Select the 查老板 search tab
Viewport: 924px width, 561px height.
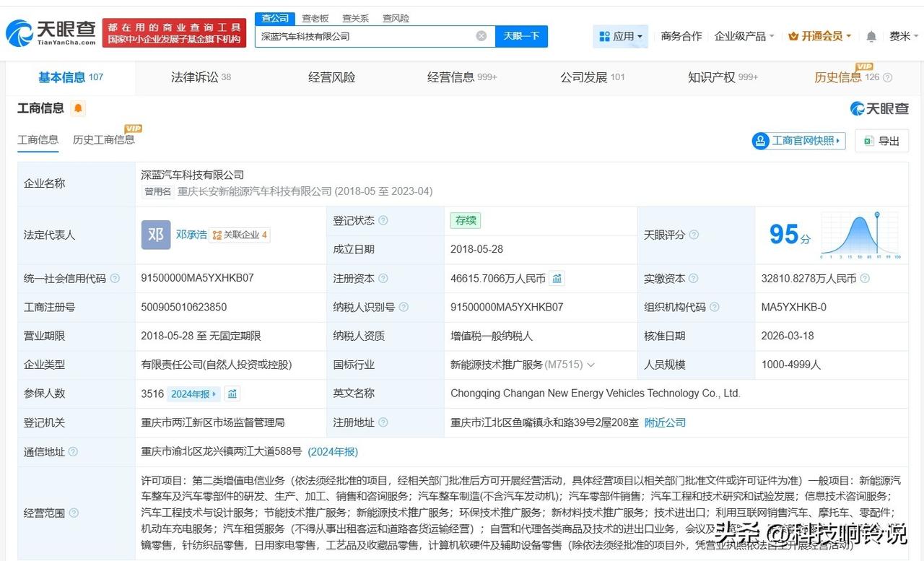coord(315,19)
